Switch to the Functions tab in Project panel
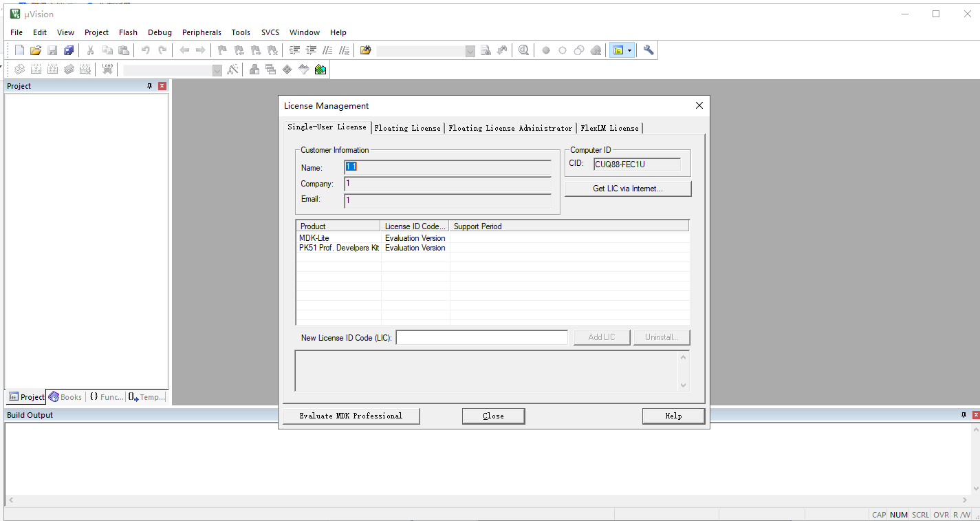The height and width of the screenshot is (521, 980). click(x=106, y=397)
